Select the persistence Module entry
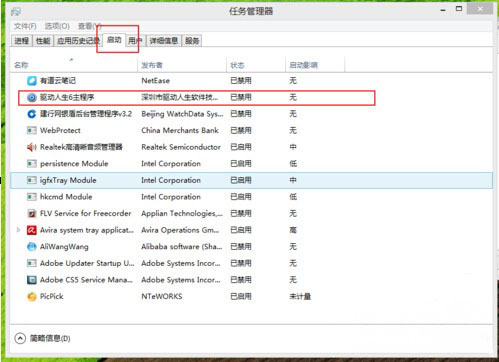 click(x=74, y=164)
